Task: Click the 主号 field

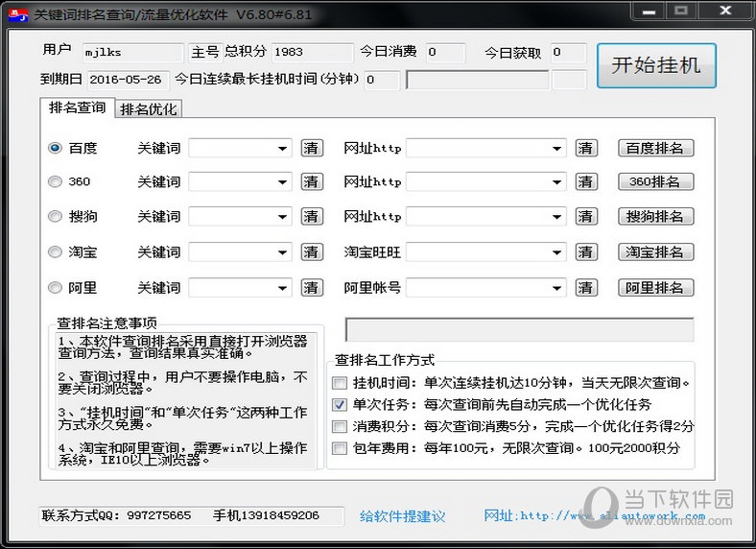Action: tap(205, 53)
